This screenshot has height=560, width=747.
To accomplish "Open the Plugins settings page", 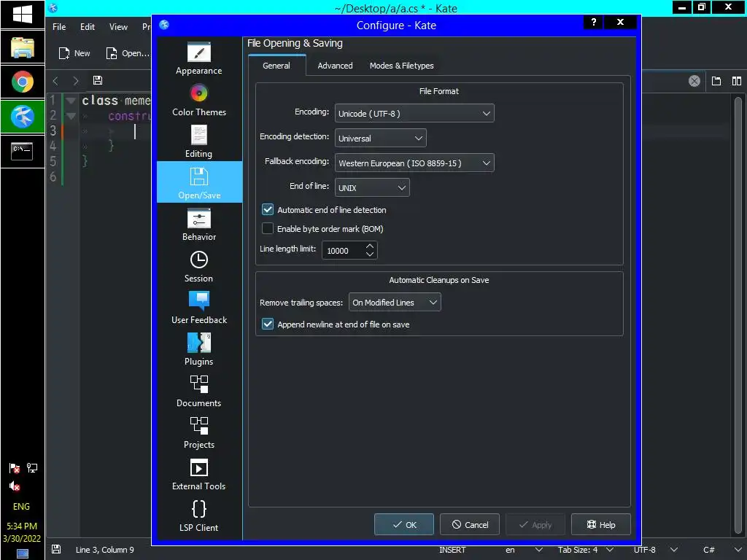I will (x=199, y=349).
